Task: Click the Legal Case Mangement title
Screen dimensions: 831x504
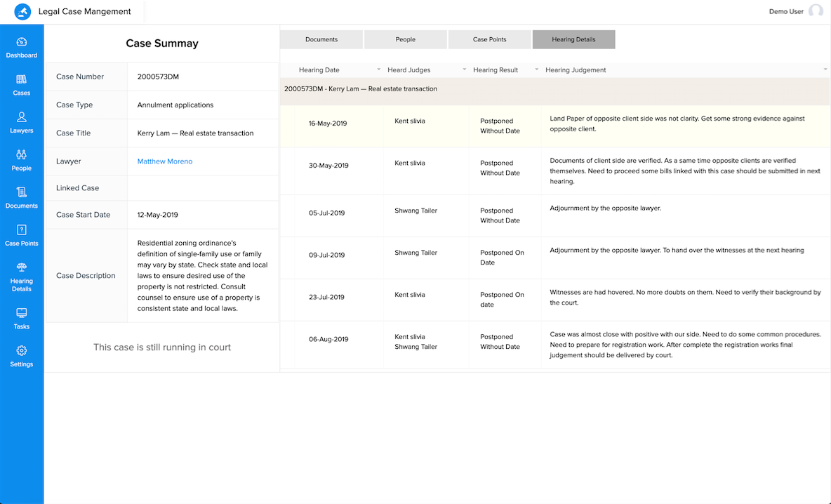Action: click(84, 11)
